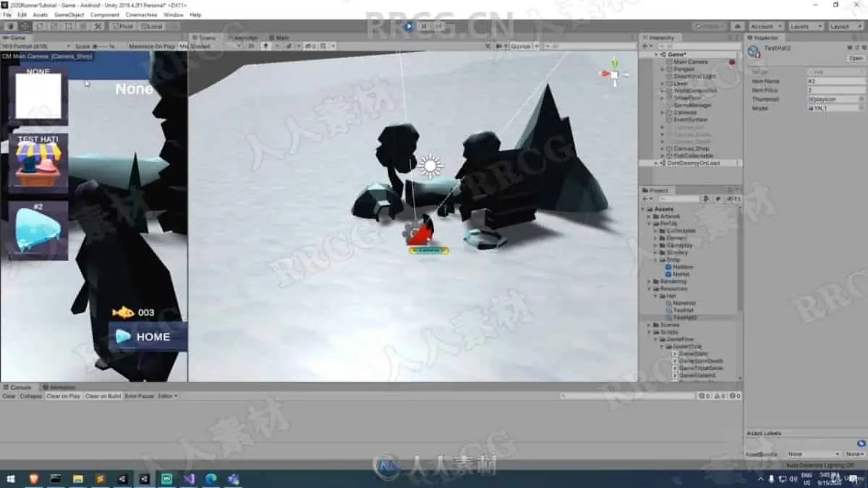
Task: Open the Window menu
Action: tap(173, 14)
